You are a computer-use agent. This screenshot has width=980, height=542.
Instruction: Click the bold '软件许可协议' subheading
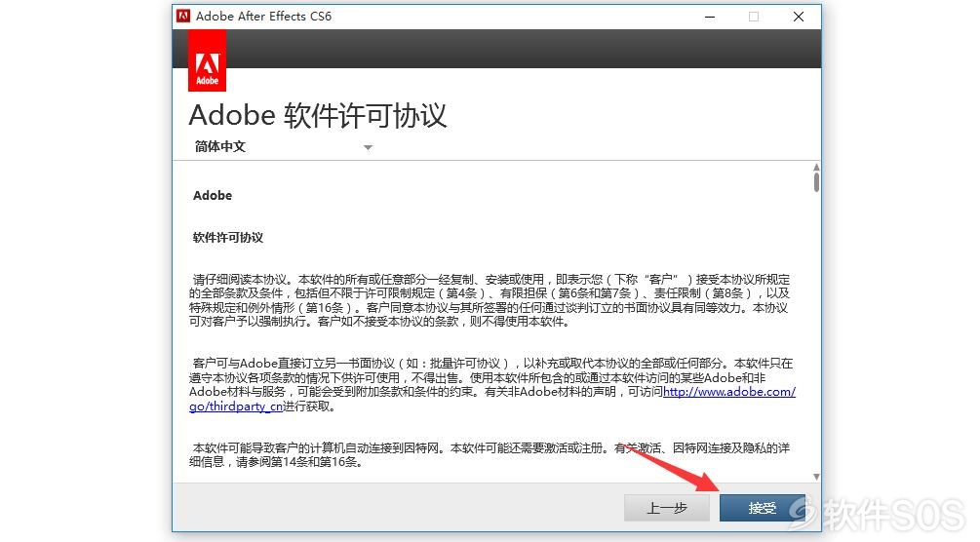[x=228, y=238]
